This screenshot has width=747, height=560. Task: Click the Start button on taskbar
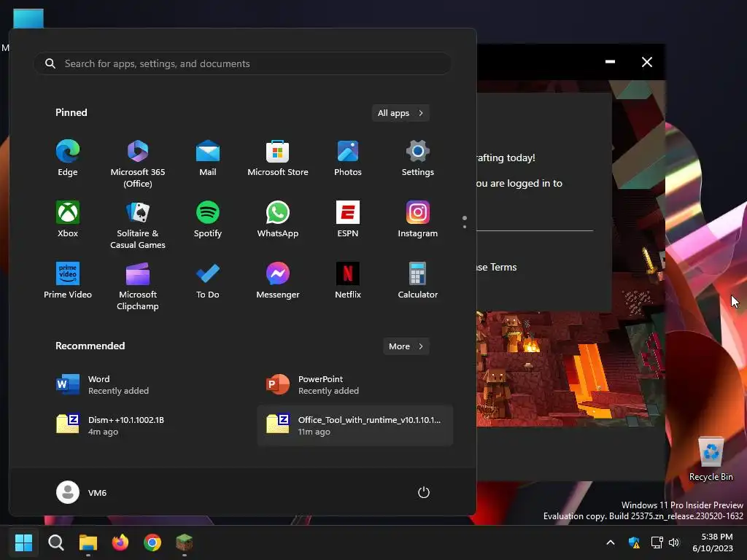click(x=23, y=542)
